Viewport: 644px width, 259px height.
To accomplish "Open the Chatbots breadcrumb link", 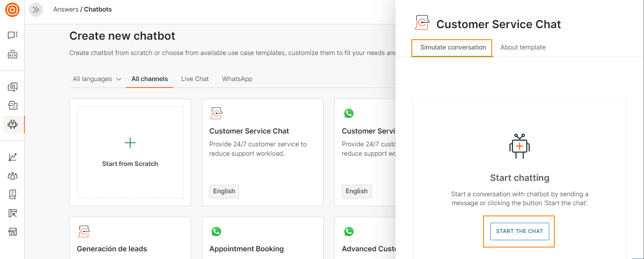I will [x=98, y=9].
